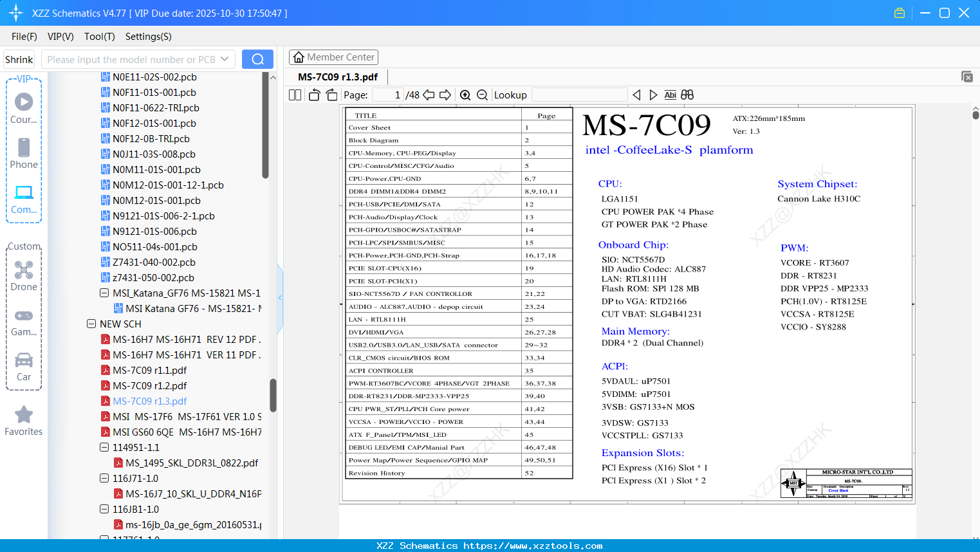Click the window-layout icon at the tab bar's right end
This screenshot has height=552, width=980.
point(967,77)
